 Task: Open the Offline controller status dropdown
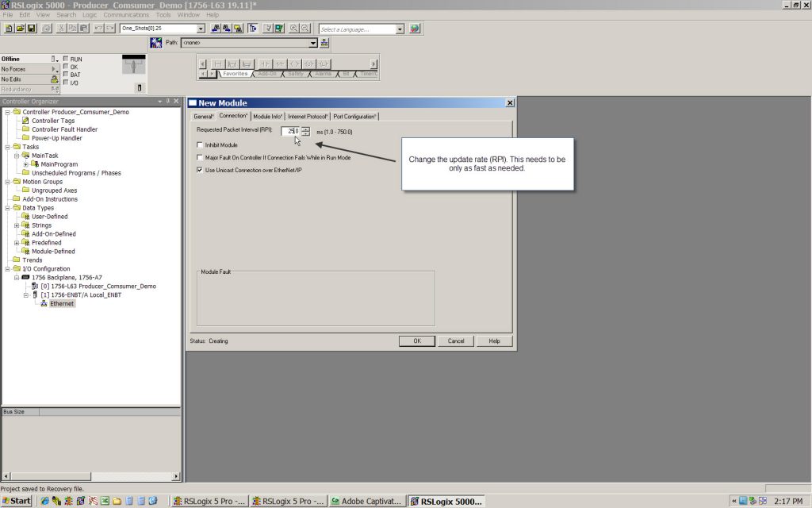[x=54, y=59]
